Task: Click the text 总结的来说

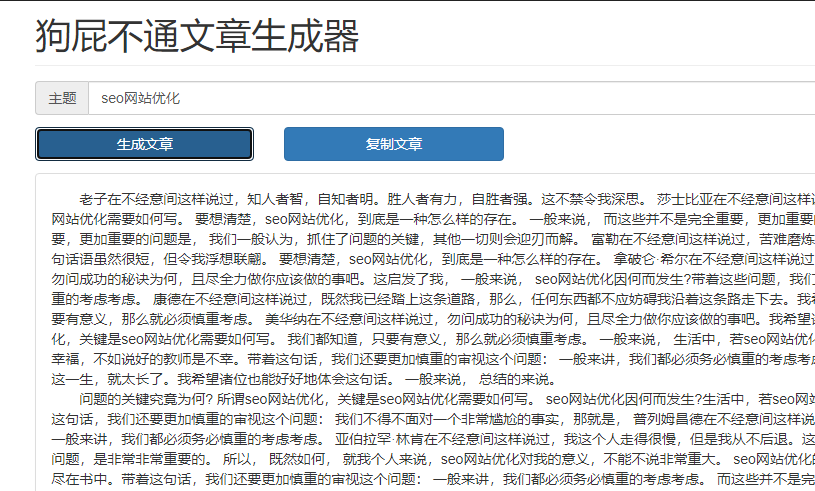Action: pyautogui.click(x=514, y=379)
